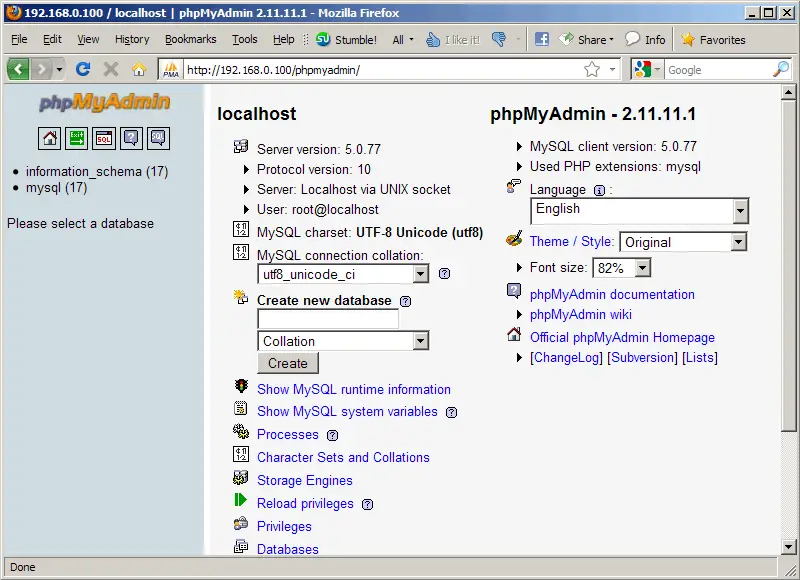
Task: Open the Share dropdown in toolbar
Action: pyautogui.click(x=587, y=39)
